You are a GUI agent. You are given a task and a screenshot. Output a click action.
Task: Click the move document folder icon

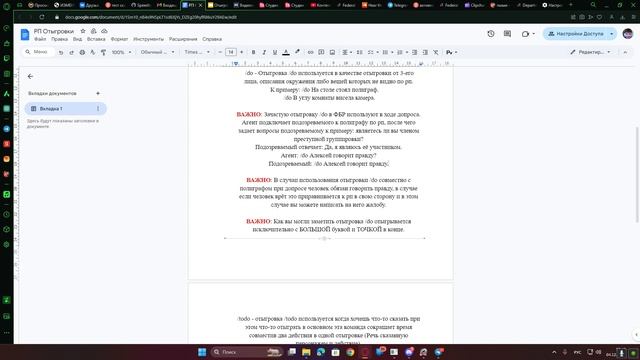click(93, 31)
